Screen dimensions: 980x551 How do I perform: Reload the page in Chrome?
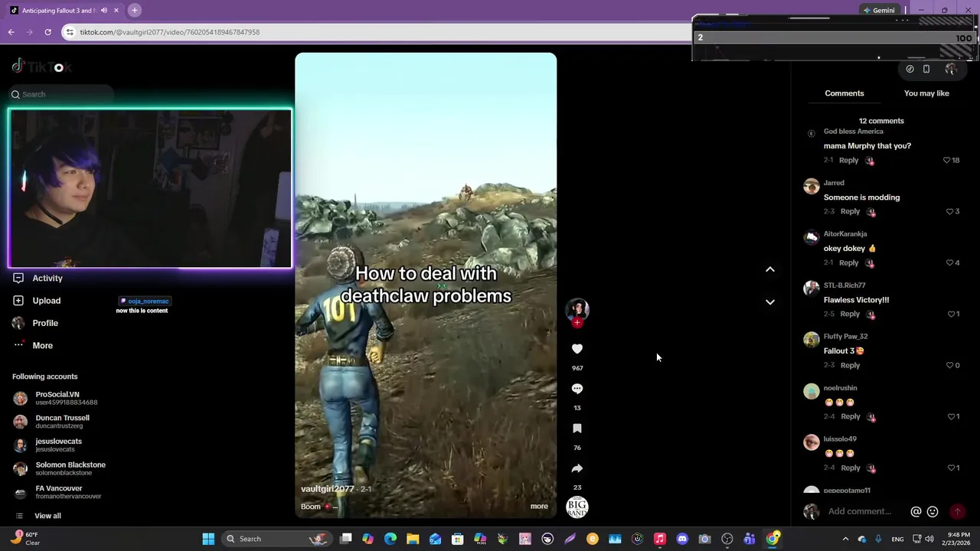47,32
